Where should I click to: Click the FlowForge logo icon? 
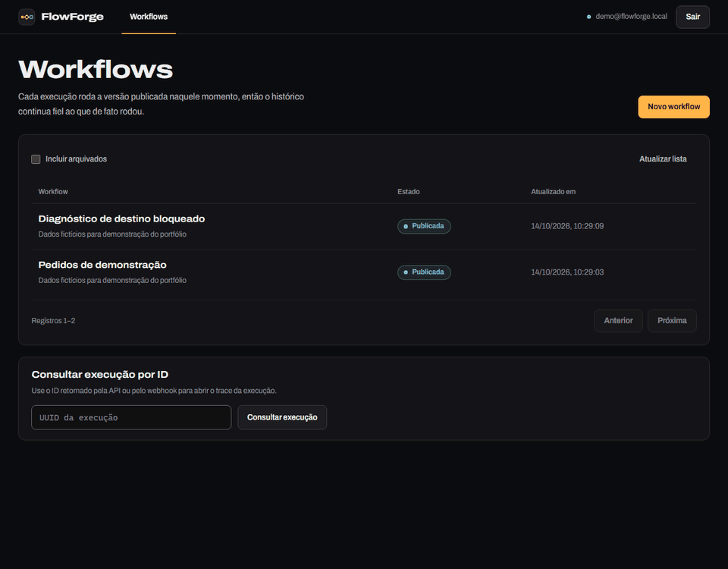pyautogui.click(x=27, y=17)
